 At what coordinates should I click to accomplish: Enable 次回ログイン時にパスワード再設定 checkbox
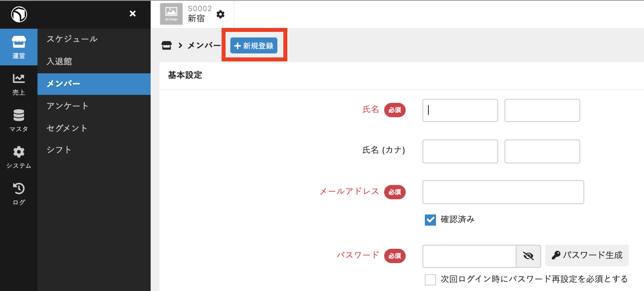(x=430, y=279)
